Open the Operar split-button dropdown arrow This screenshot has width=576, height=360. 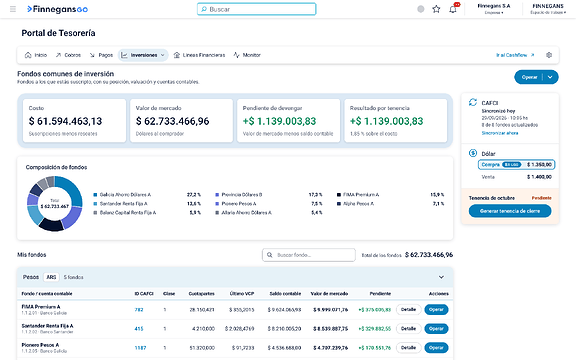550,77
